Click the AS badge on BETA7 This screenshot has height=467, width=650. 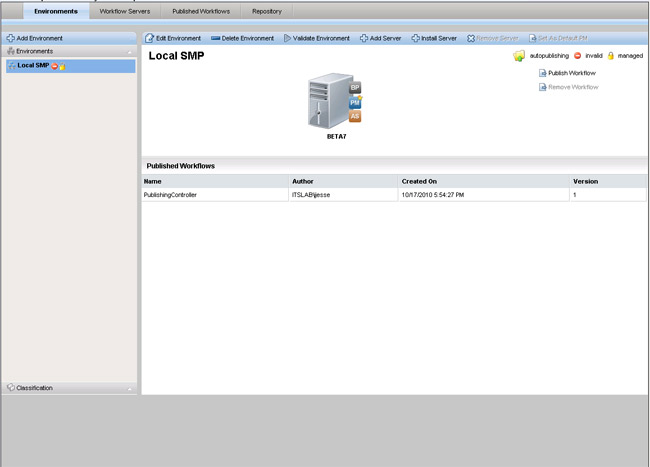(x=355, y=116)
